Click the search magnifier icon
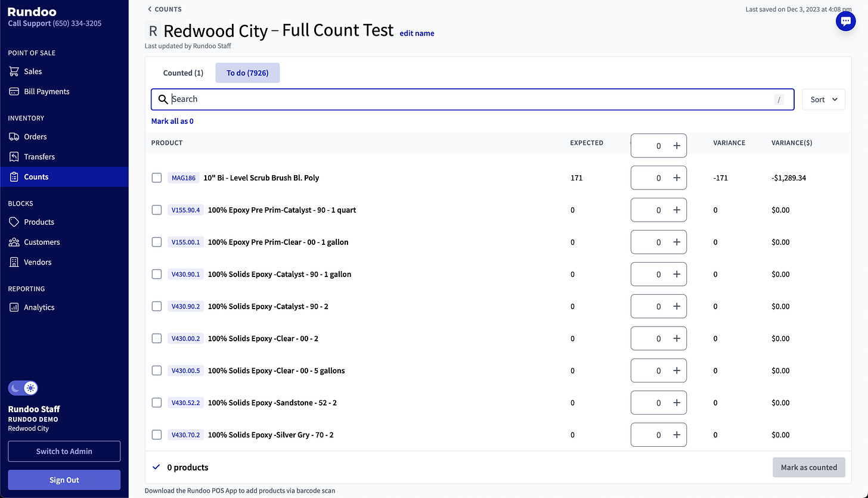Viewport: 868px width, 498px height. (163, 99)
